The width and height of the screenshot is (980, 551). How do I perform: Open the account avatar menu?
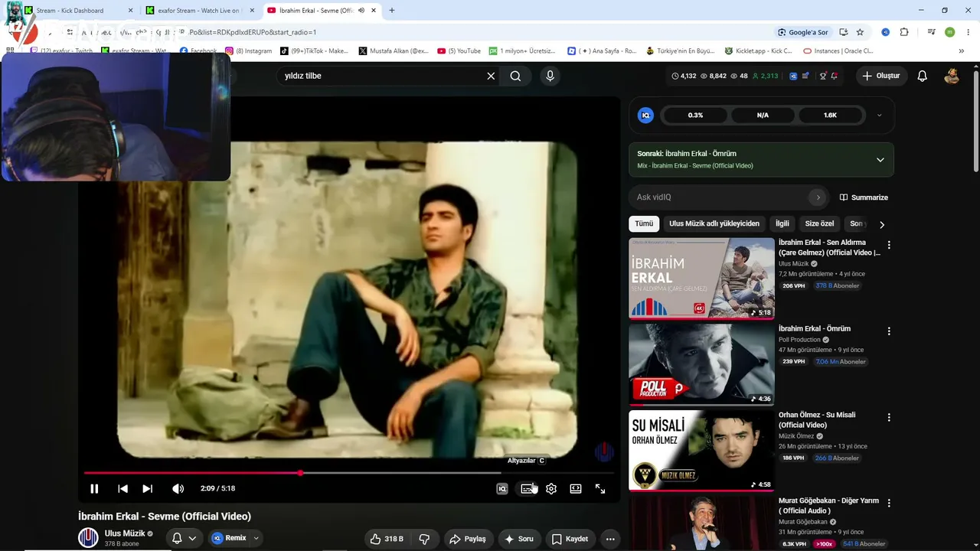[952, 76]
